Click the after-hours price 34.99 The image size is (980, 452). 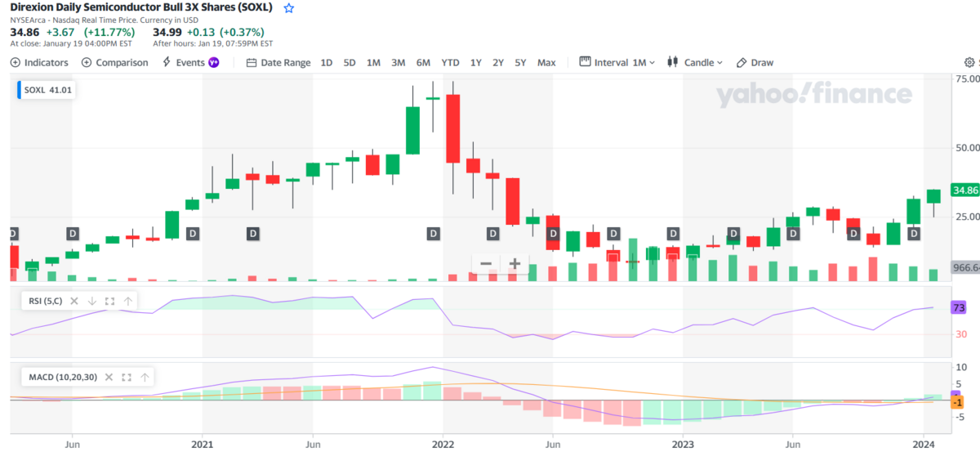tap(168, 32)
